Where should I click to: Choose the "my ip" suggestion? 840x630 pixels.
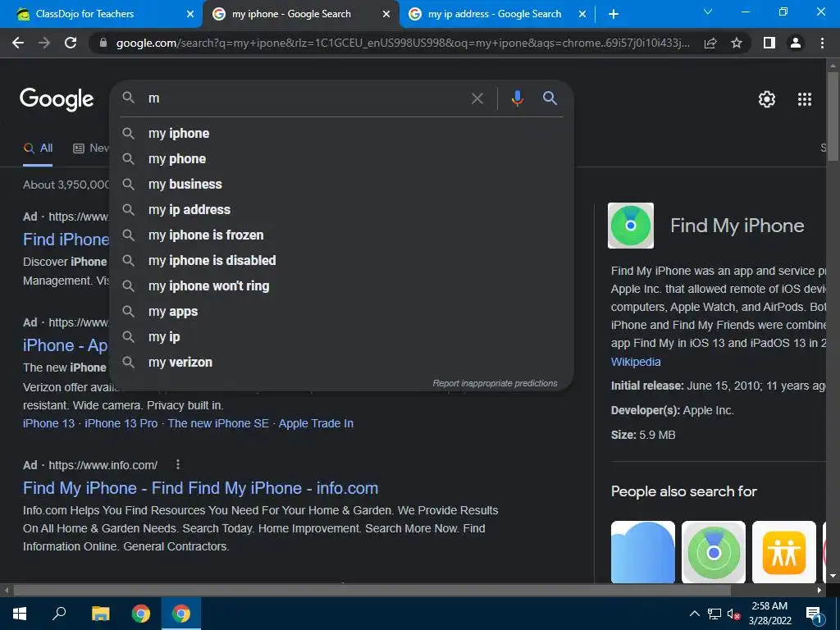point(341,337)
